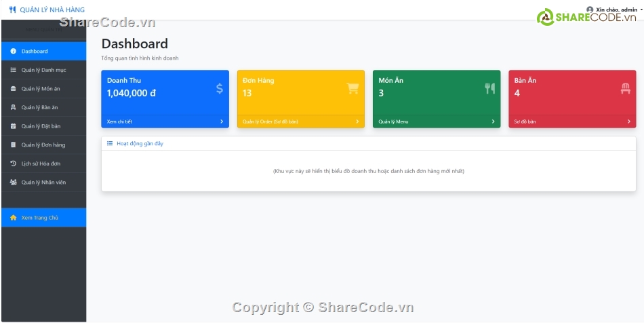This screenshot has height=323, width=644.
Task: Click the Khu vực này sẽ hiển thị placeholder text
Action: coord(368,171)
